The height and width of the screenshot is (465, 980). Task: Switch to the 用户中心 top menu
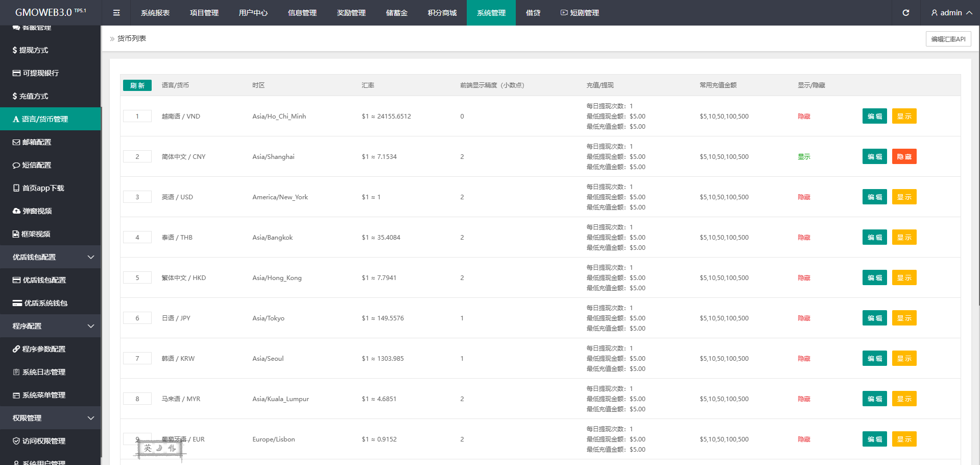pos(253,13)
